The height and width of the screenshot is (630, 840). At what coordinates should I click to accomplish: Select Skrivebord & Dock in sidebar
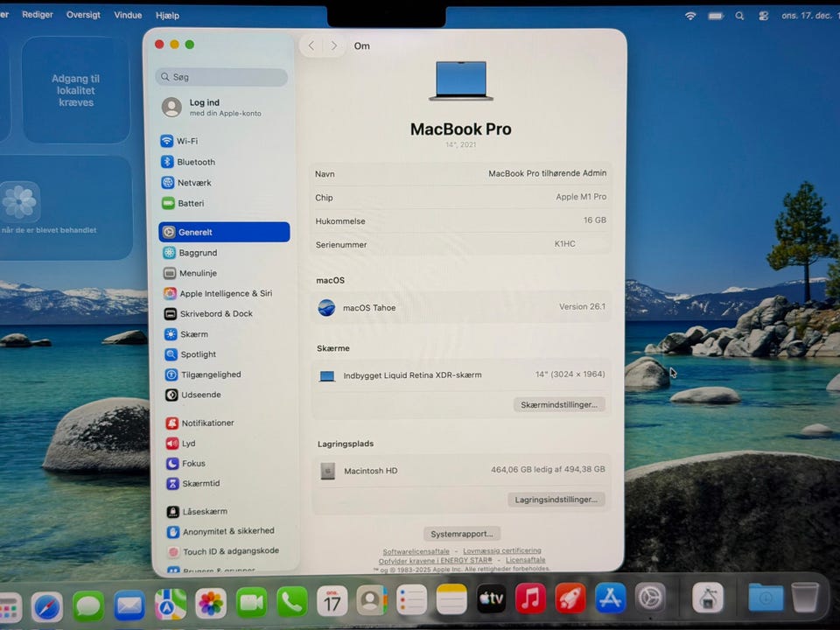point(215,314)
